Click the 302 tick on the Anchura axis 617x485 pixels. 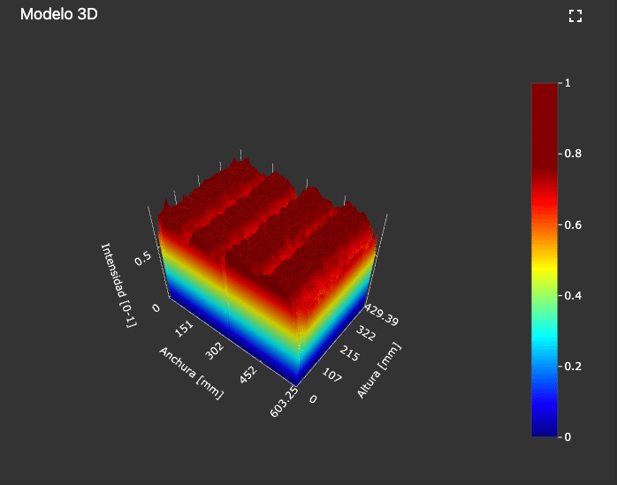coord(214,351)
